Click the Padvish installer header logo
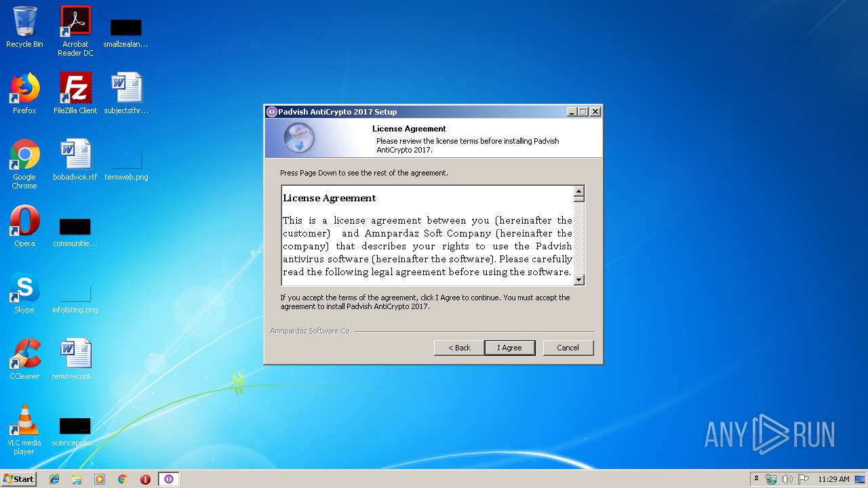The image size is (868, 488). [x=299, y=138]
